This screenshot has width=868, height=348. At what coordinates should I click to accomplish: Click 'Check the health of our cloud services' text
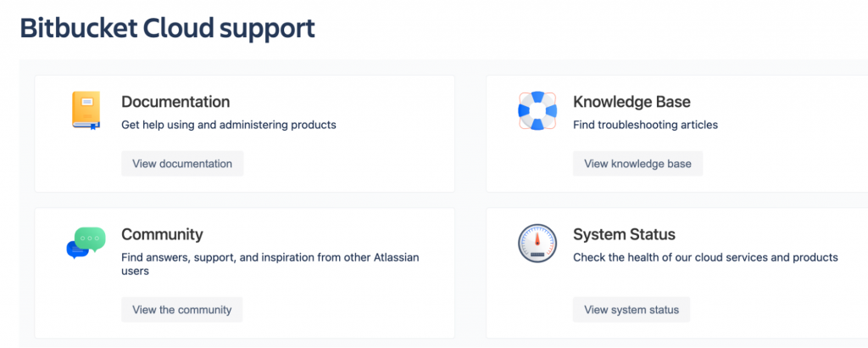(705, 257)
